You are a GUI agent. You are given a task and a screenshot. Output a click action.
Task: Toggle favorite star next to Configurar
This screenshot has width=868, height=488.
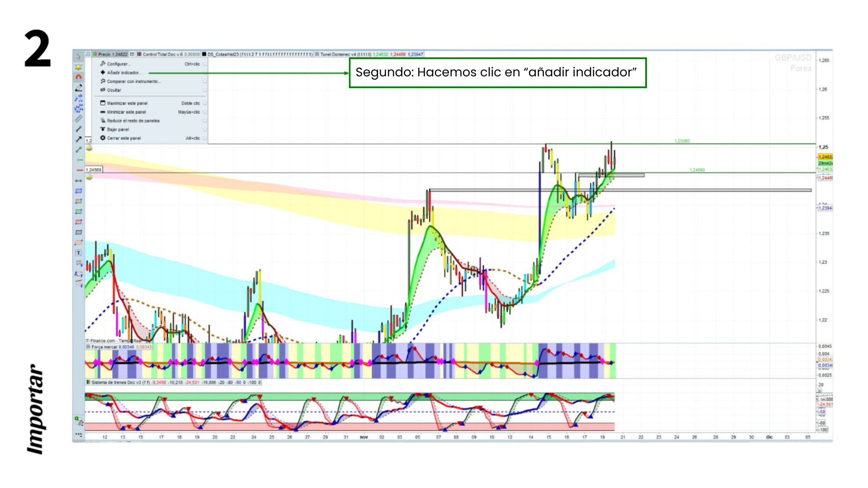click(x=205, y=64)
